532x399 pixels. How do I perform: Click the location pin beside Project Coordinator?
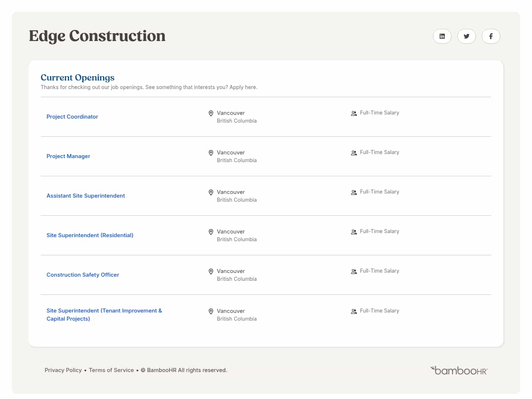tap(211, 113)
